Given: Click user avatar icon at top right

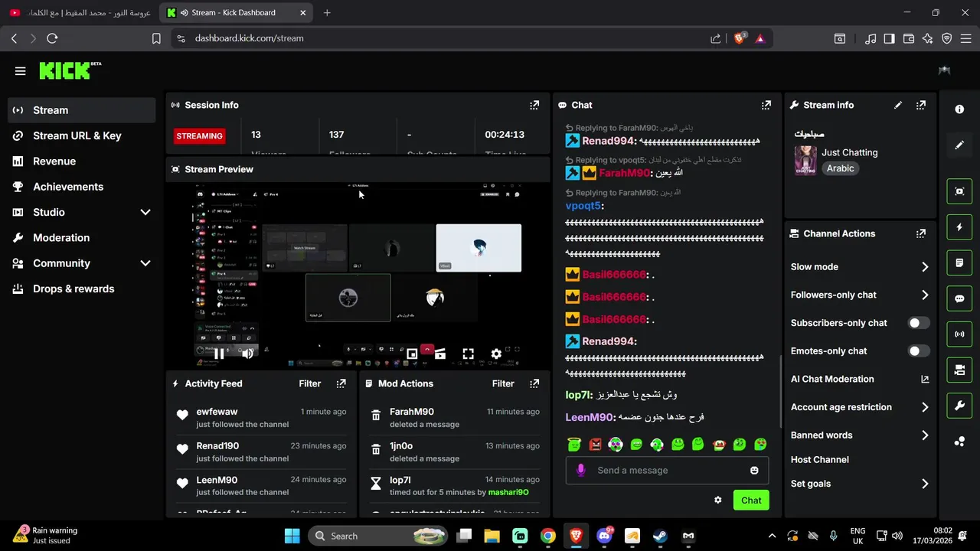Looking at the screenshot, I should (944, 70).
